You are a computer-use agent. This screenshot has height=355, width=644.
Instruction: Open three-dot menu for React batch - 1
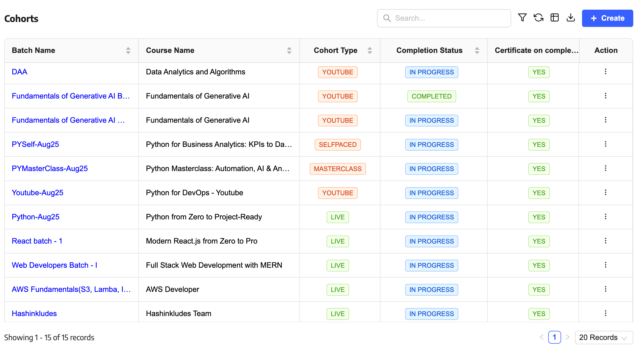(x=605, y=241)
